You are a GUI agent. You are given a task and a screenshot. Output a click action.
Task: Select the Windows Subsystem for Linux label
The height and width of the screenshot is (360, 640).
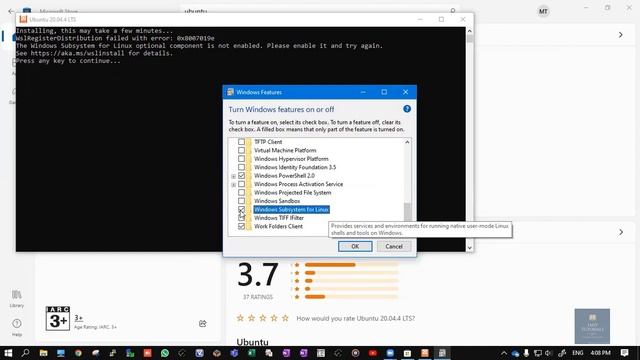(291, 209)
